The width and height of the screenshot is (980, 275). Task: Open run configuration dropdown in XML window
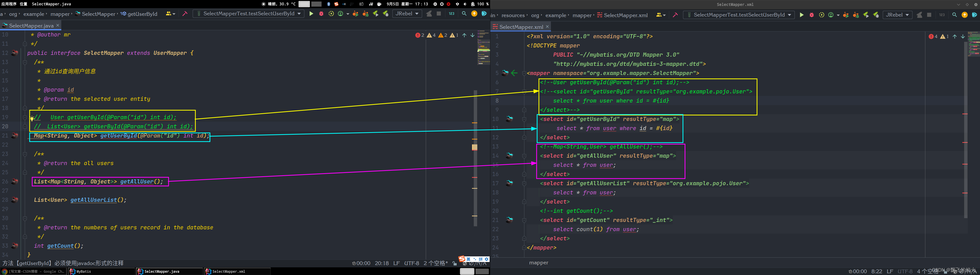[x=739, y=15]
